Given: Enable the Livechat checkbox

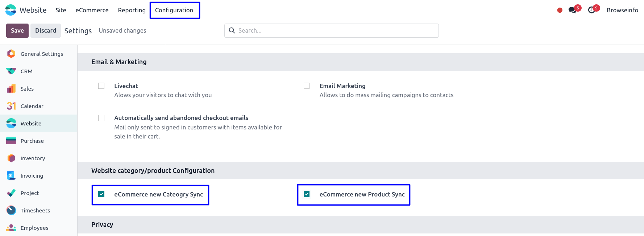Looking at the screenshot, I should (x=101, y=86).
